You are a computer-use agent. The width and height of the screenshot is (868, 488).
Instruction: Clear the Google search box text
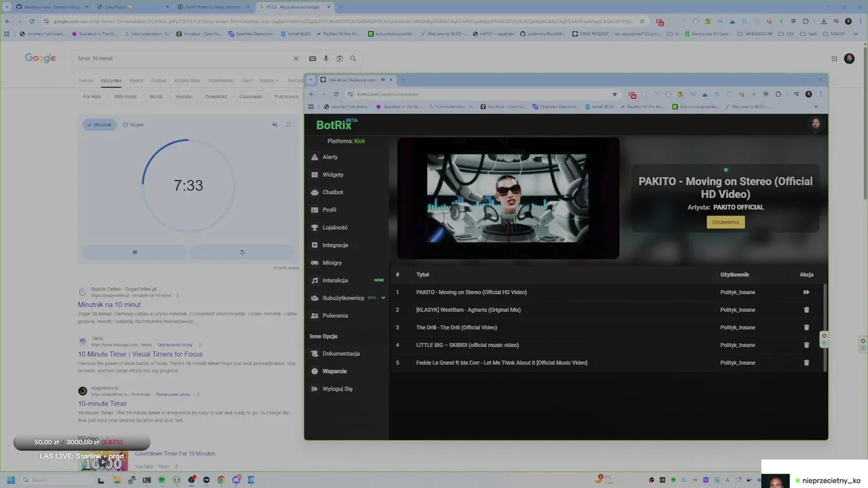coord(296,58)
